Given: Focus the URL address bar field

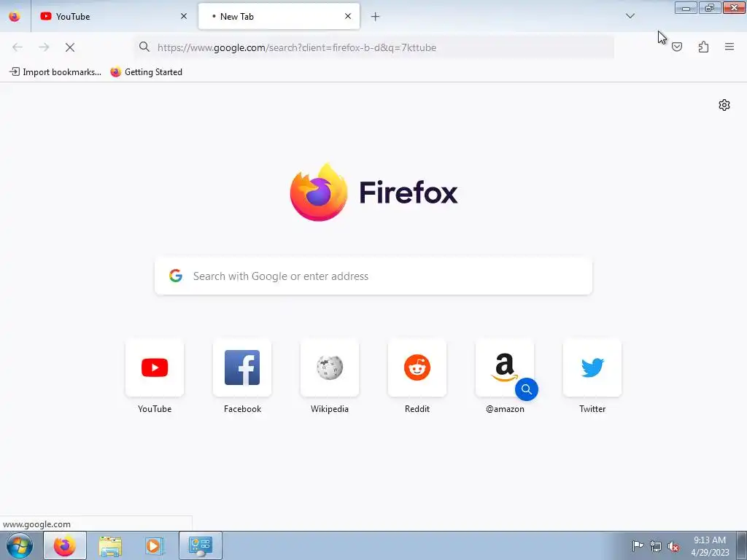Looking at the screenshot, I should (374, 47).
